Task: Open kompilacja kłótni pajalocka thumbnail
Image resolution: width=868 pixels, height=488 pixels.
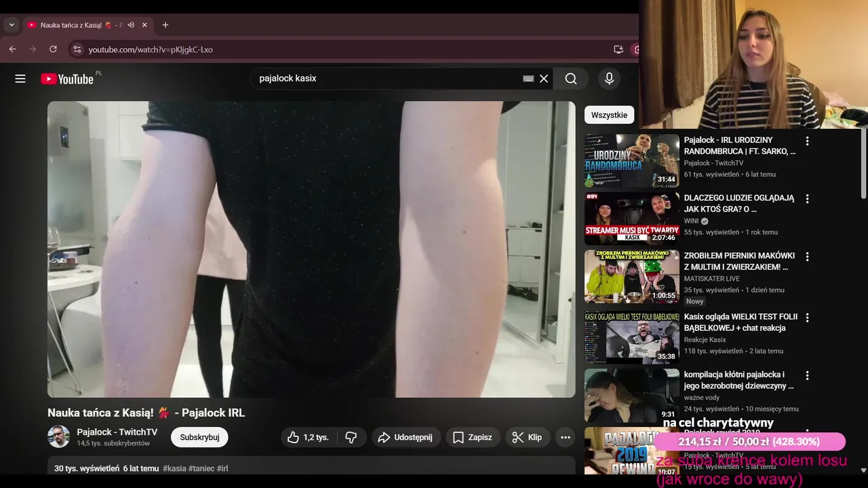Action: click(x=632, y=394)
